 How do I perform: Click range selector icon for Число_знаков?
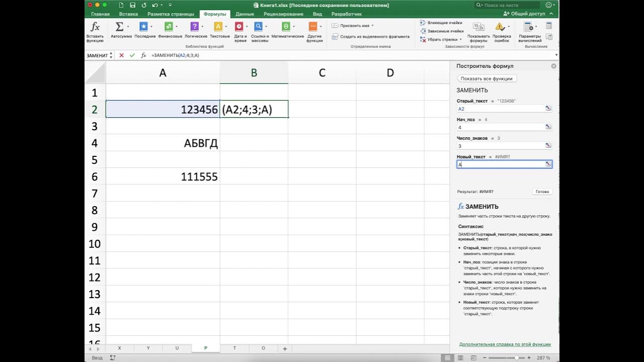[x=548, y=146]
